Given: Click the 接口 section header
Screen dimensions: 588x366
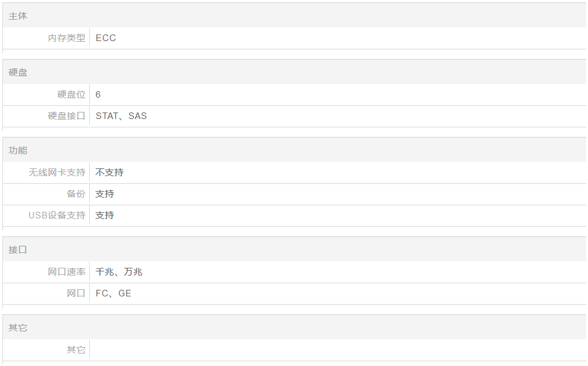Looking at the screenshot, I should 18,249.
